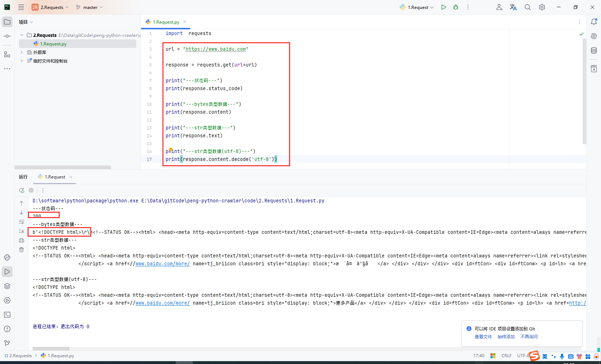Toggle IME punctuation mode
Image resolution: width=601 pixels, height=364 pixels.
click(x=553, y=356)
